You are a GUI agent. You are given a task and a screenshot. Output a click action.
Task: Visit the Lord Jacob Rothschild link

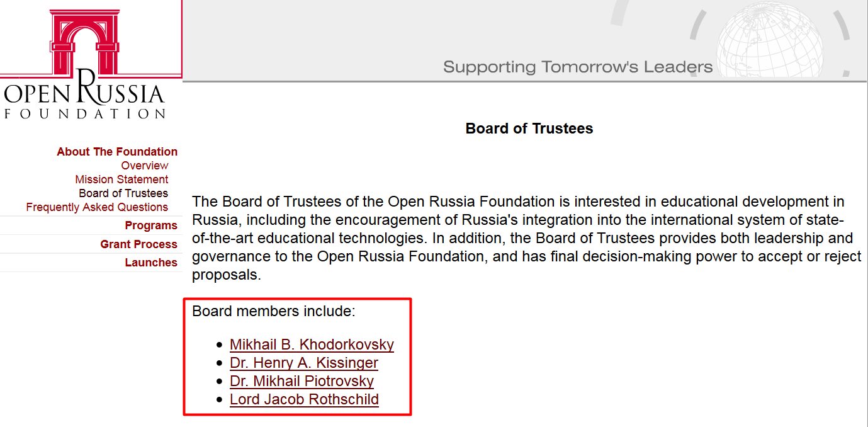[304, 399]
